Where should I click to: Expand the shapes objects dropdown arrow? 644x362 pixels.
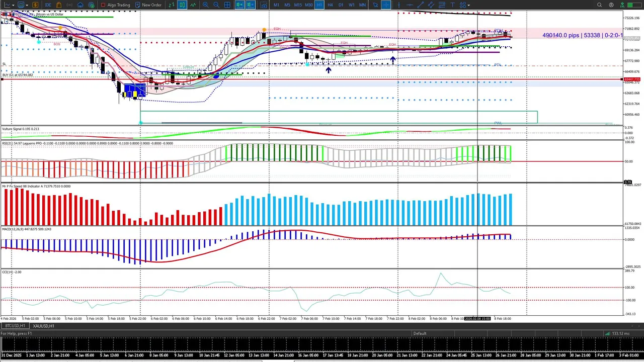[x=469, y=5]
